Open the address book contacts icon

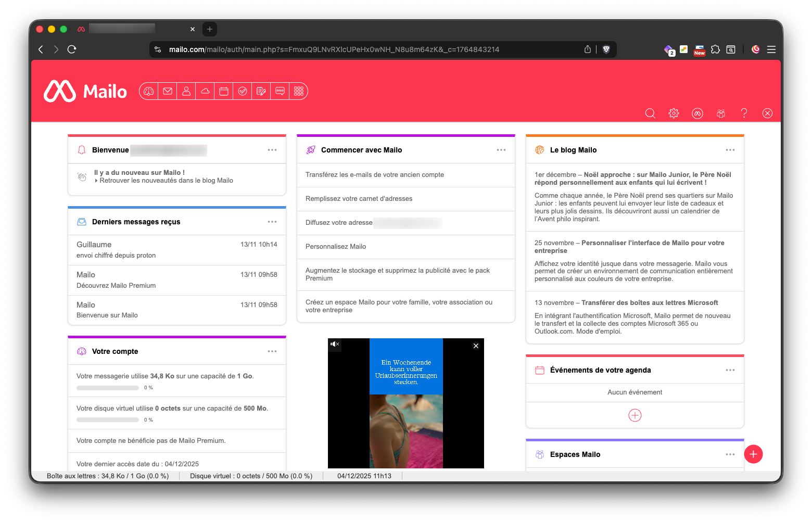(x=186, y=91)
